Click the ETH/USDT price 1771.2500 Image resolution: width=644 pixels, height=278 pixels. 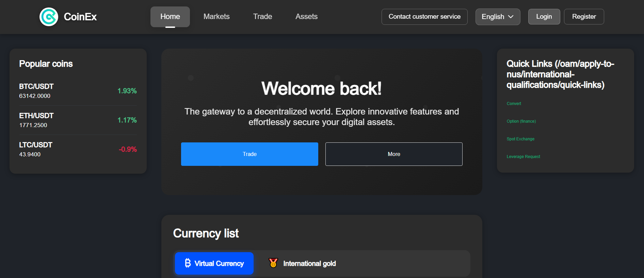tap(33, 125)
